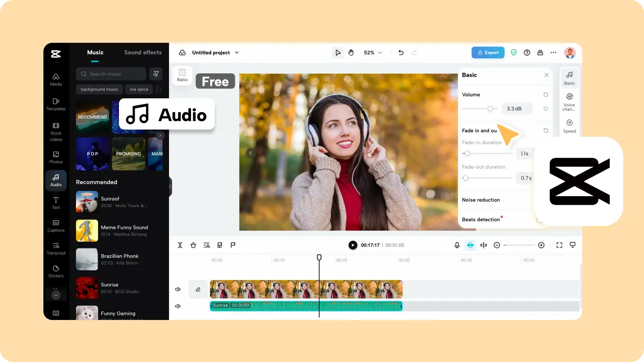Expand more recommended music with right arrow
Screen dimensions: 644x362
(x=160, y=135)
